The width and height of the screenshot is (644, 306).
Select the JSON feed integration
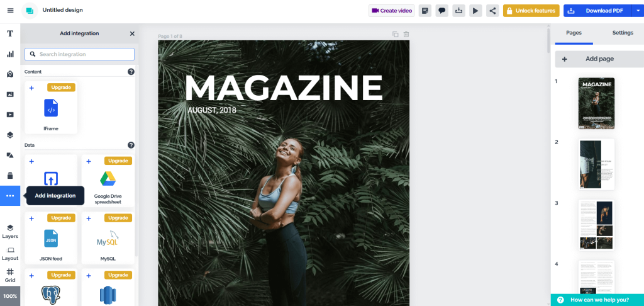(x=51, y=239)
